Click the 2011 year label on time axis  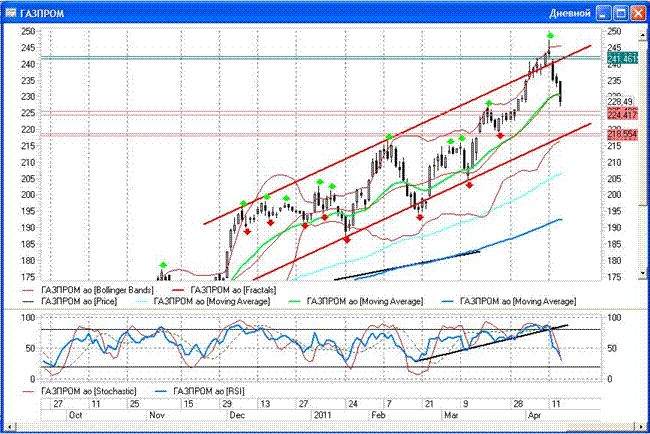tap(323, 415)
